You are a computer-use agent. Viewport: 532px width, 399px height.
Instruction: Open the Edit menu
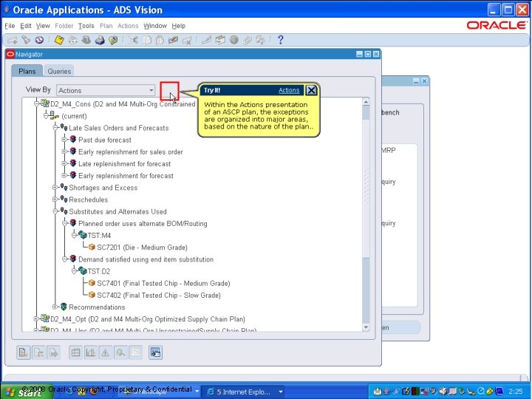tap(25, 26)
